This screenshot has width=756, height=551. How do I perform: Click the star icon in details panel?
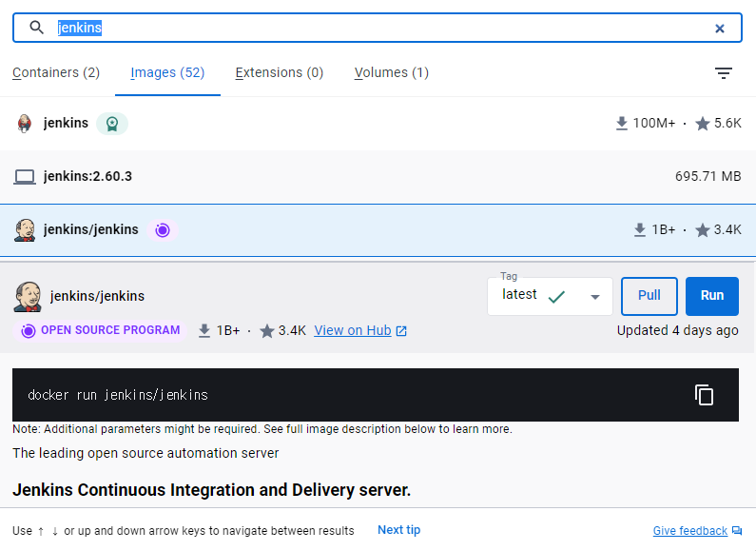(266, 331)
